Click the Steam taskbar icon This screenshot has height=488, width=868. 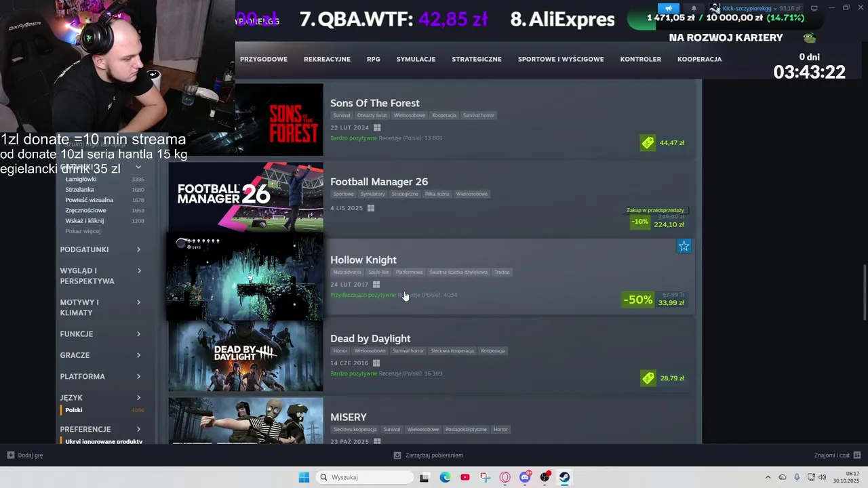point(564,477)
